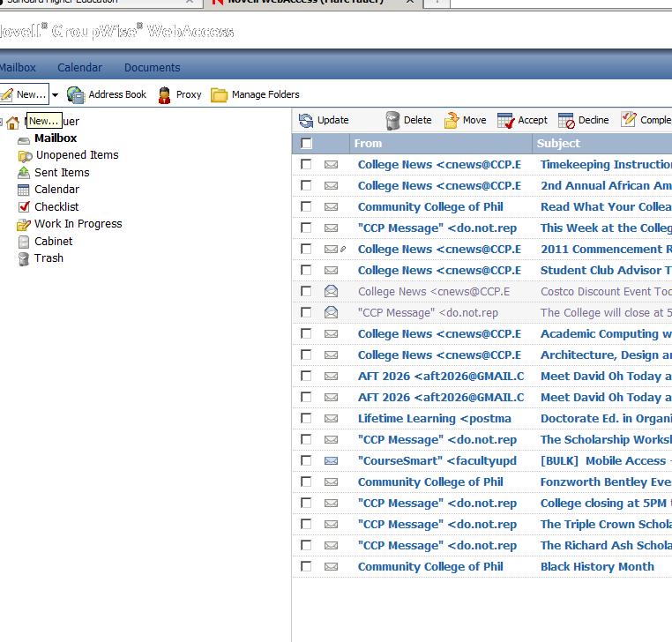Open the Cabinet folder
Viewport: 672px width, 642px height.
tap(53, 241)
